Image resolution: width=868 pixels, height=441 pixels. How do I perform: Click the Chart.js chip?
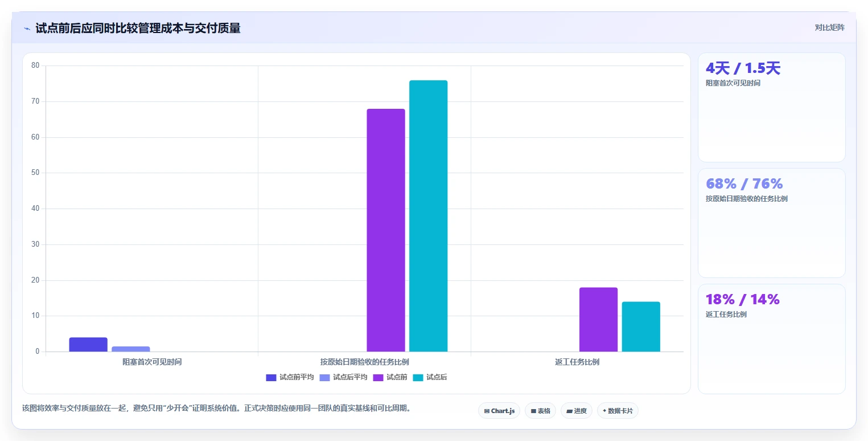click(499, 411)
